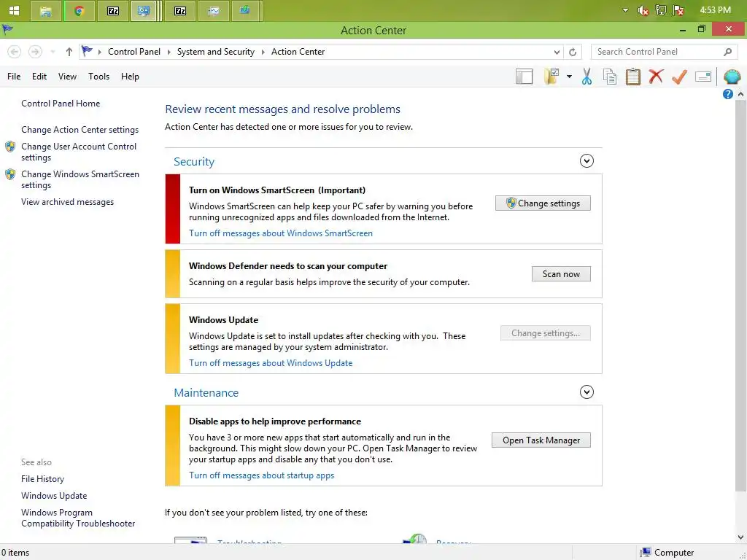Screen dimensions: 747x560
Task: Select Control Panel in the breadcrumb
Action: [134, 52]
